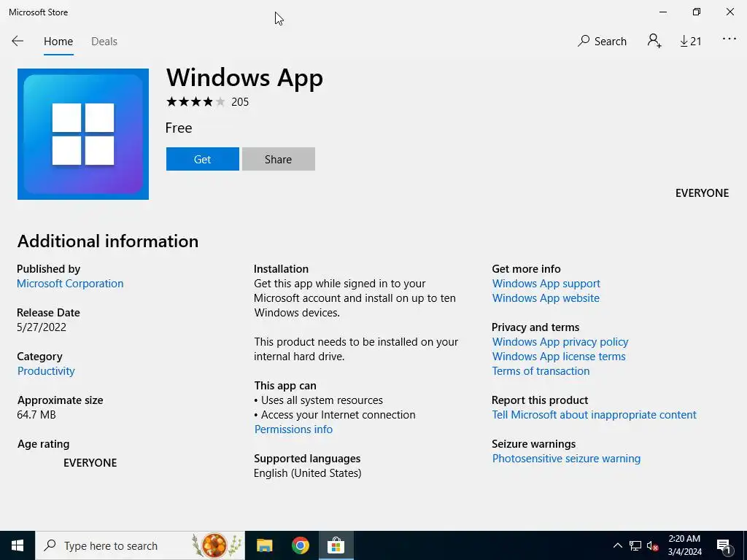Open the Photosensitive seizure warning link

tap(566, 459)
